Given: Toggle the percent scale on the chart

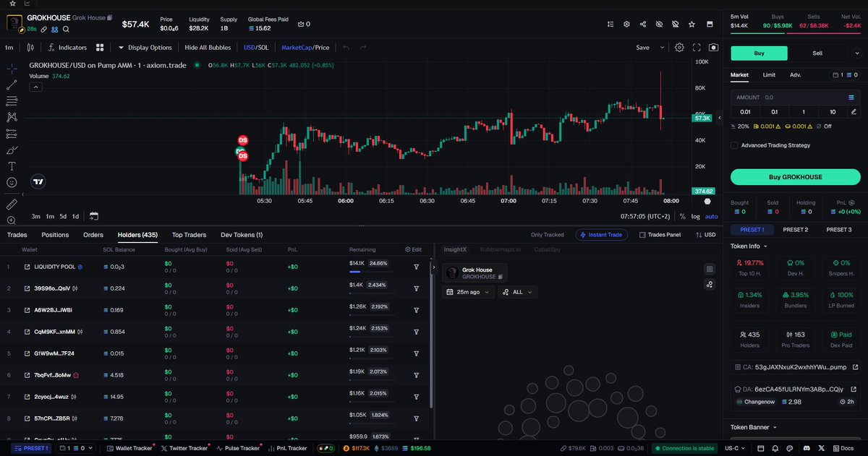Looking at the screenshot, I should click(683, 216).
